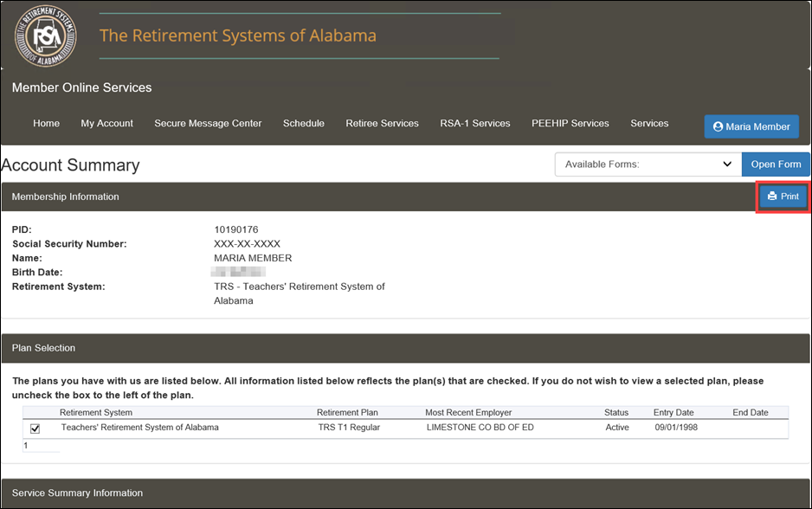The image size is (812, 509).
Task: Go to Secure Message Center
Action: click(x=208, y=124)
